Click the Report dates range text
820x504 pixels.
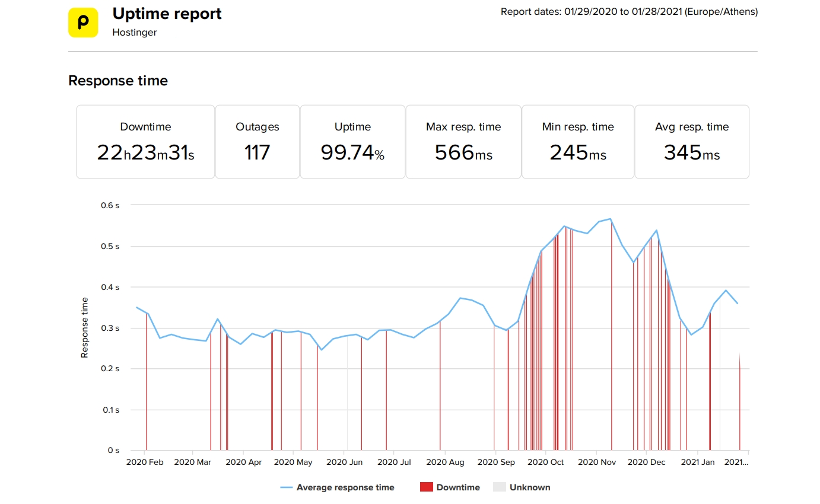tap(629, 12)
